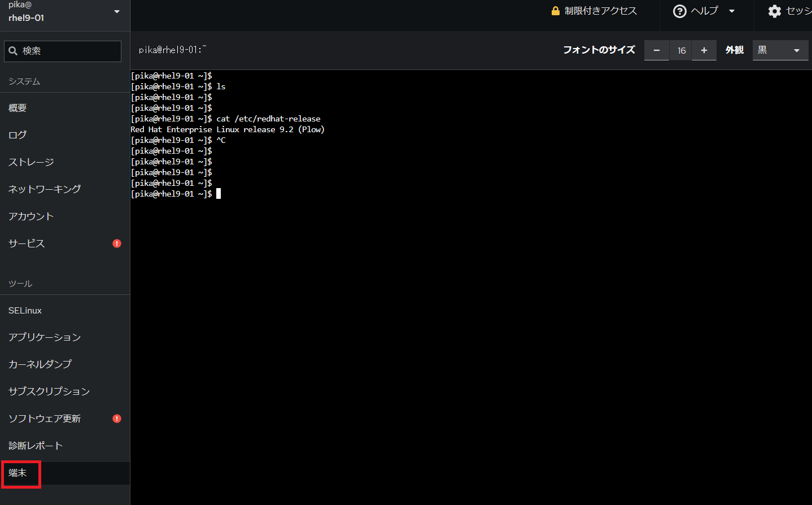Viewport: 812px width, 505px height.
Task: Click the search magnifier icon
Action: coord(13,51)
